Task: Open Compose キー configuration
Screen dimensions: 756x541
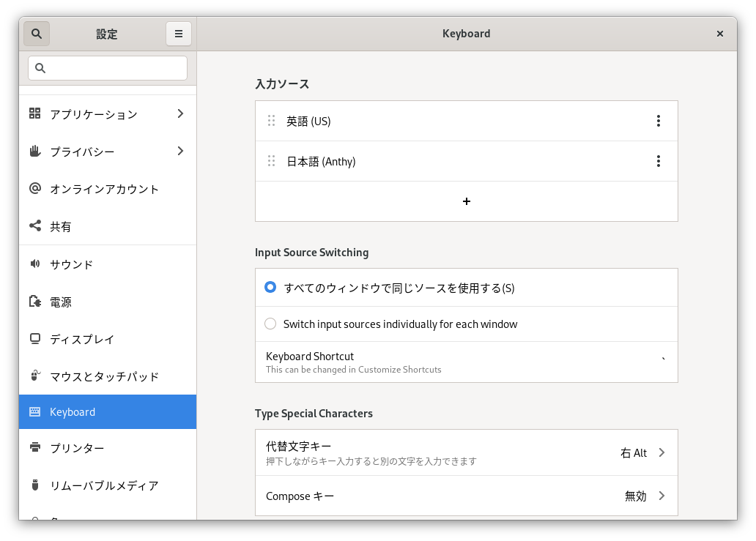Action: click(467, 496)
